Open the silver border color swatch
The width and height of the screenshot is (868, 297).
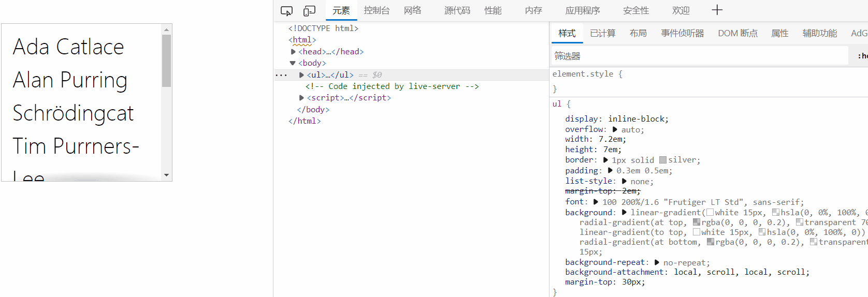pos(663,160)
